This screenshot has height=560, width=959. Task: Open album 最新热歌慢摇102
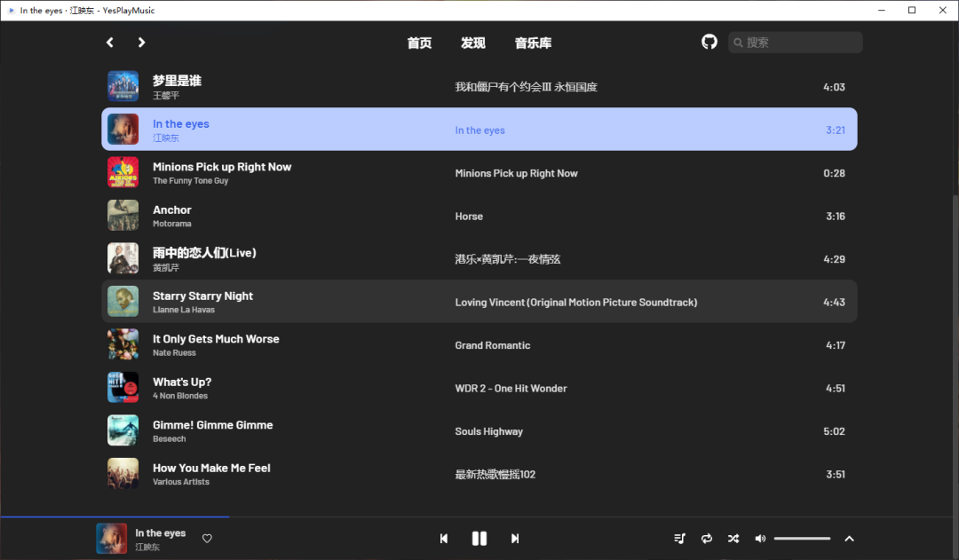click(495, 475)
